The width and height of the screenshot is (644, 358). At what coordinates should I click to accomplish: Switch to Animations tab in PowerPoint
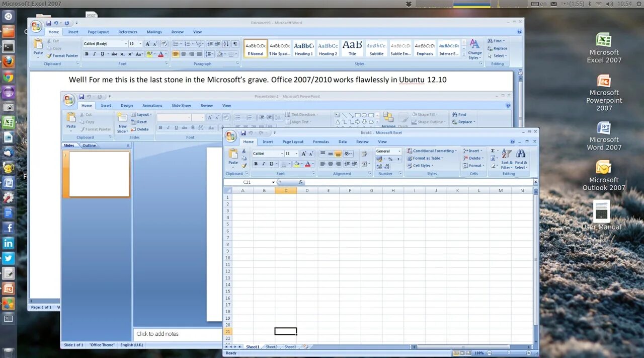click(x=152, y=106)
